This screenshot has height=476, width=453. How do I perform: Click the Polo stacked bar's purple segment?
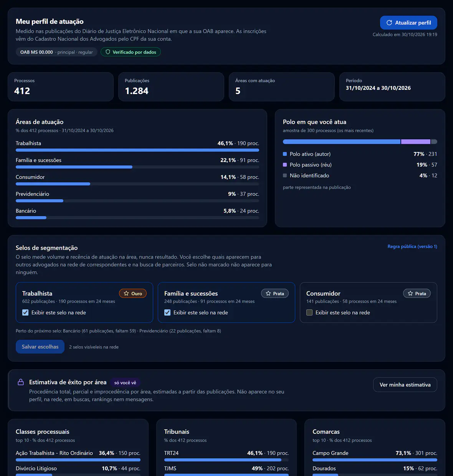(416, 142)
